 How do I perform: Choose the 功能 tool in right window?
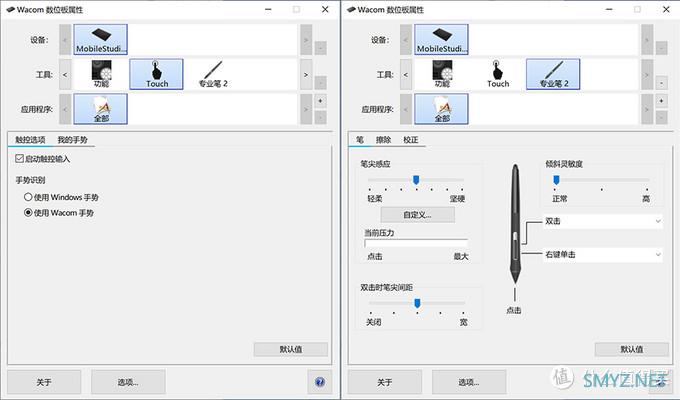click(x=442, y=74)
